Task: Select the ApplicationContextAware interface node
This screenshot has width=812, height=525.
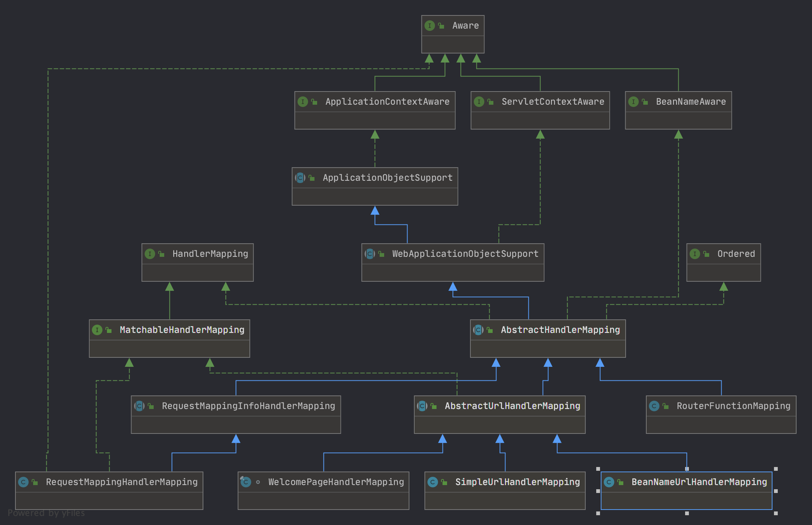Action: point(375,110)
